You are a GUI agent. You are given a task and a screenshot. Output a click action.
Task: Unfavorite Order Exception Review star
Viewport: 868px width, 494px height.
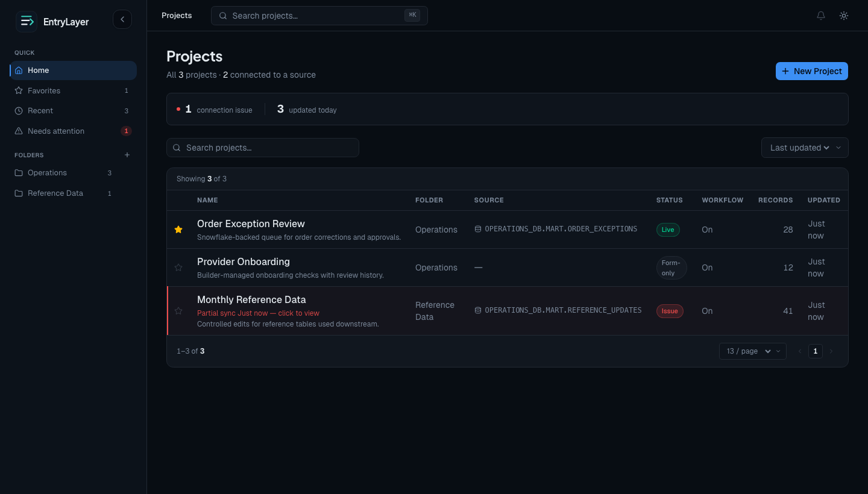coord(178,230)
